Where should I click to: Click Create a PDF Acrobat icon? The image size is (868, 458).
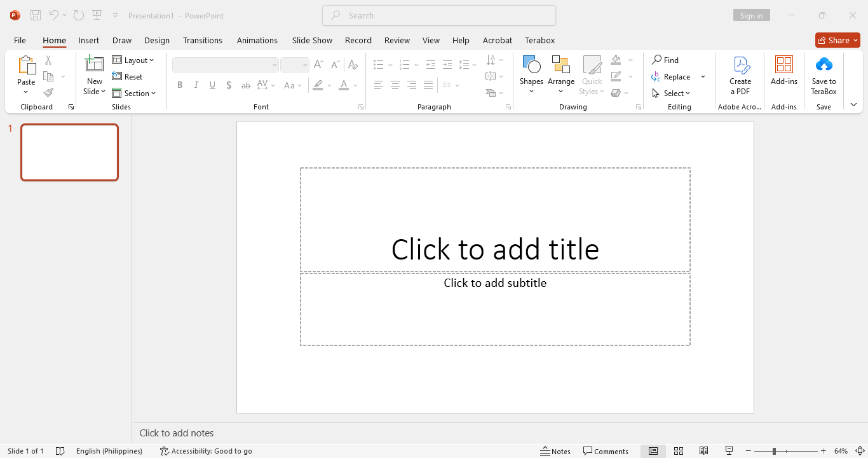point(740,65)
